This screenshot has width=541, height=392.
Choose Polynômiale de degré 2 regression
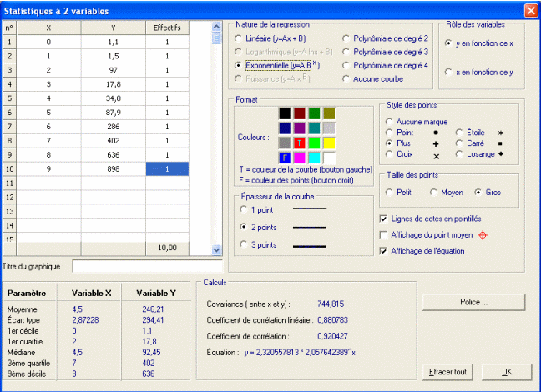[x=347, y=38]
